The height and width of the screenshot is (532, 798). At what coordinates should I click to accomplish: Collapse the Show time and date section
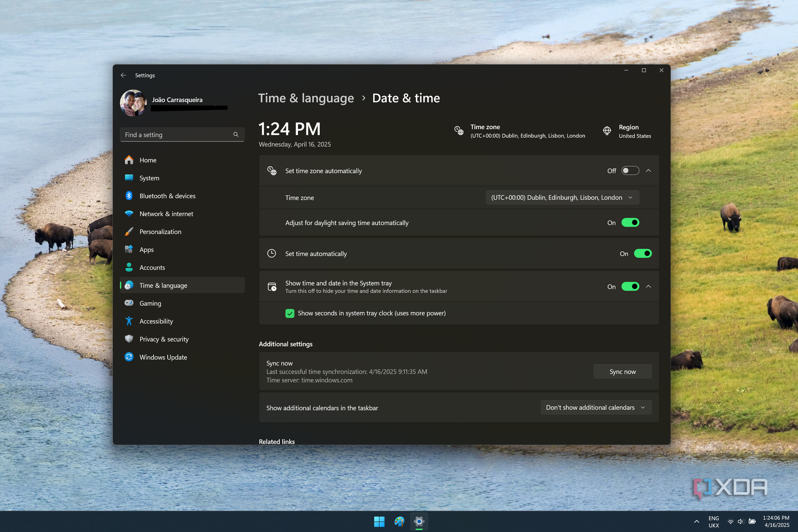tap(649, 286)
